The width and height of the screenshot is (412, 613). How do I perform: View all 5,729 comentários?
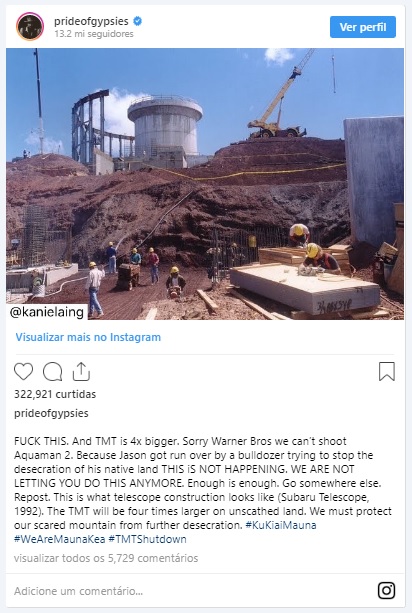coord(106,558)
